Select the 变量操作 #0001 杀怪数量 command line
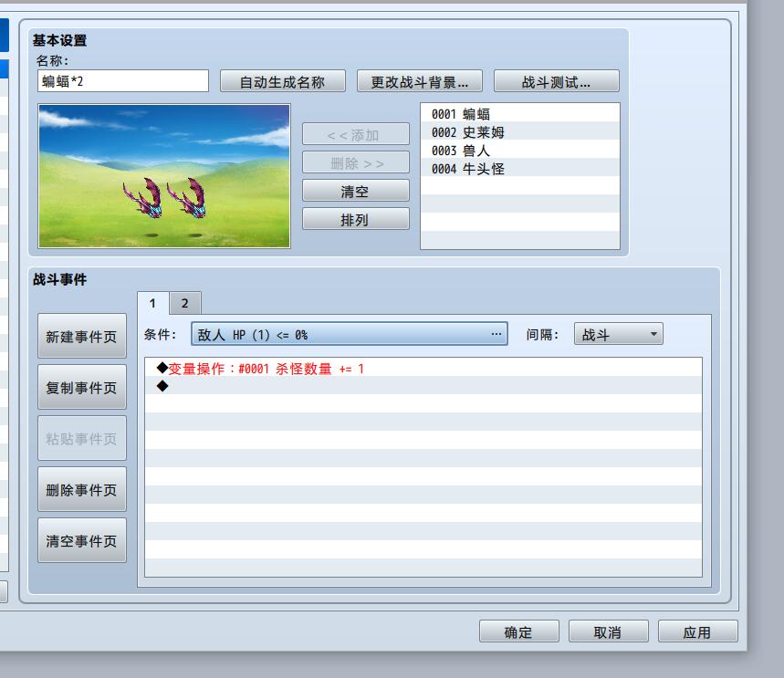Screen dimensions: 784x678 [423, 369]
